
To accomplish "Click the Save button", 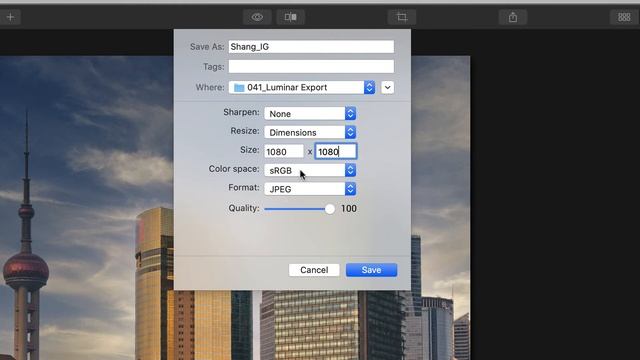I will pos(371,270).
